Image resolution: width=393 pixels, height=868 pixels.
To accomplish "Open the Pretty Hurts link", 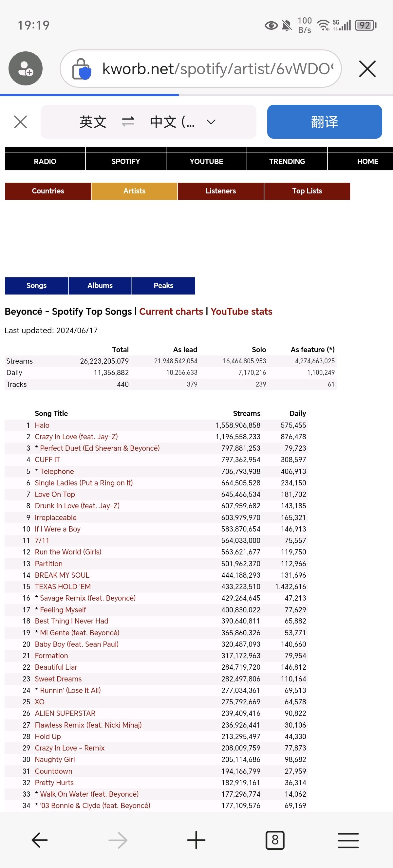I will pos(54,783).
